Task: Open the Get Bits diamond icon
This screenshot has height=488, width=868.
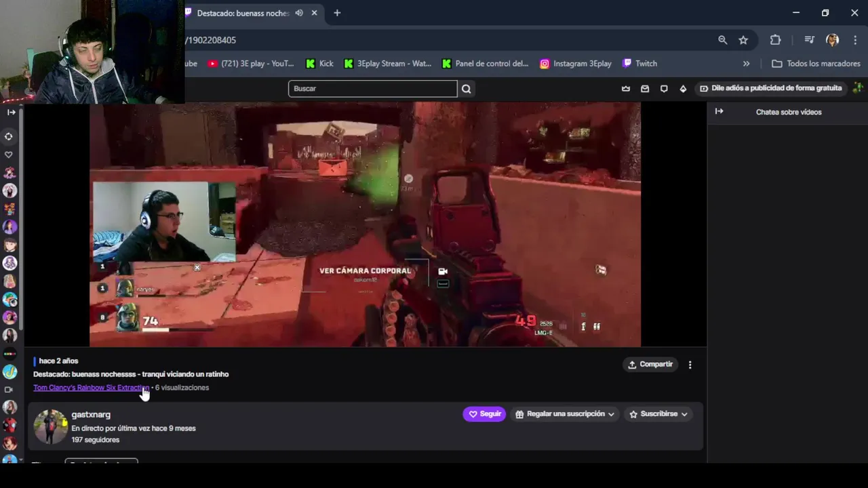Action: 683,89
